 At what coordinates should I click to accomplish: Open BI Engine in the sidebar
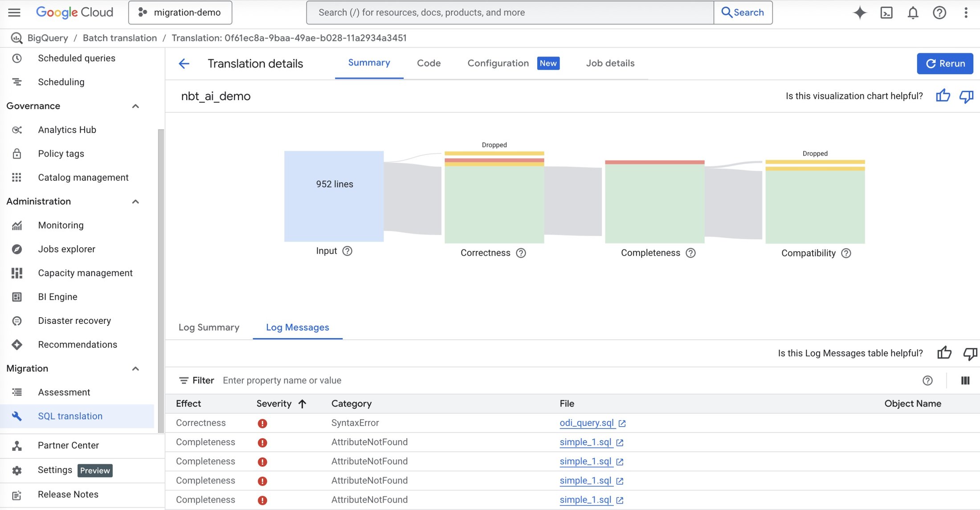pos(77,297)
